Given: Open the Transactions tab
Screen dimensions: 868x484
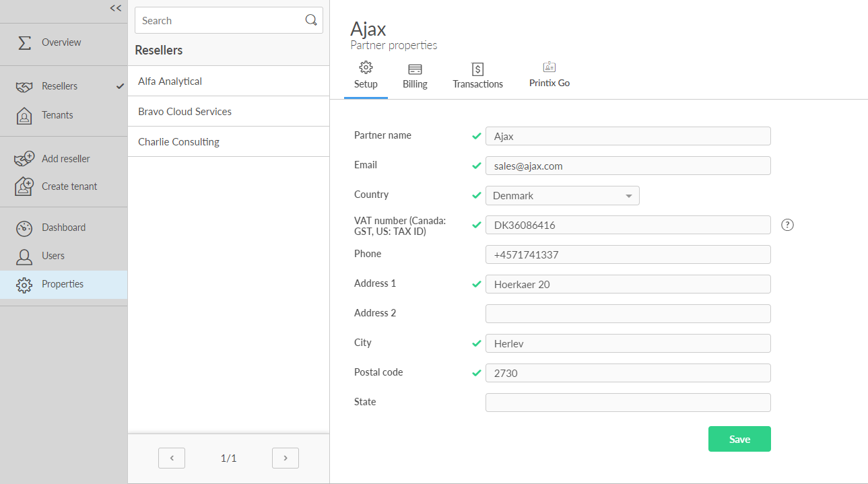Looking at the screenshot, I should [x=477, y=76].
